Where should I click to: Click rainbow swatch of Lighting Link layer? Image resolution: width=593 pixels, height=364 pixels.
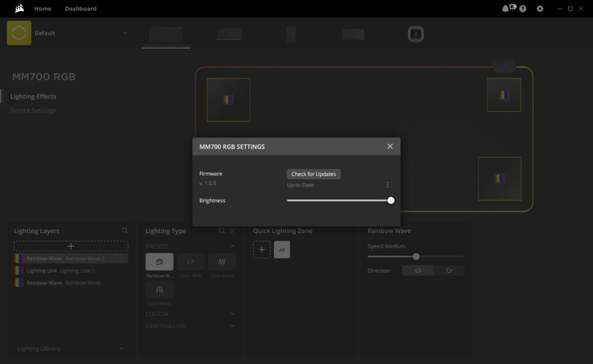pyautogui.click(x=18, y=271)
